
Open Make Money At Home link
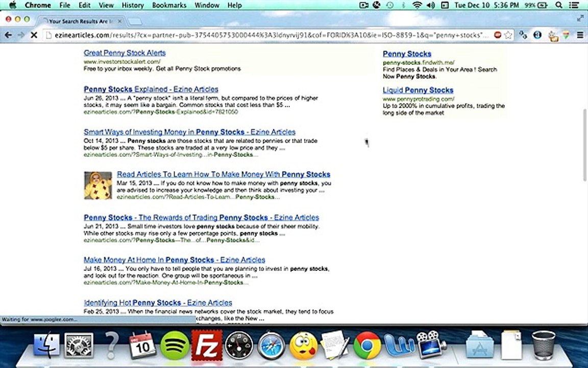[x=175, y=260]
